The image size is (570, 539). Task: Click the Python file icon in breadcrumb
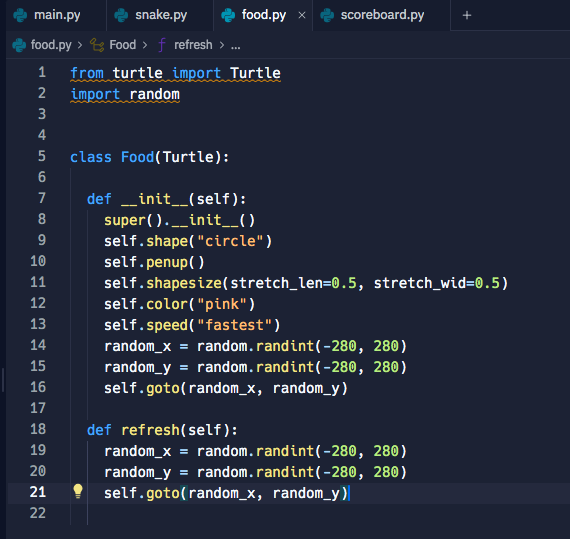(19, 45)
